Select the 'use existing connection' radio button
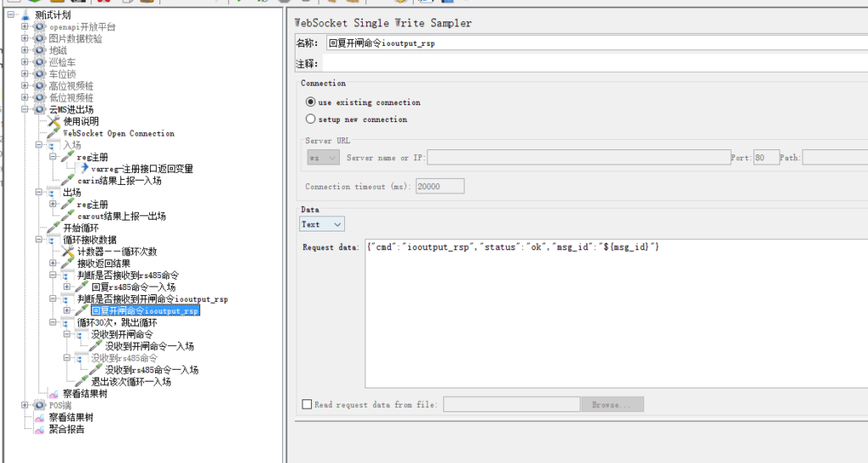 310,102
